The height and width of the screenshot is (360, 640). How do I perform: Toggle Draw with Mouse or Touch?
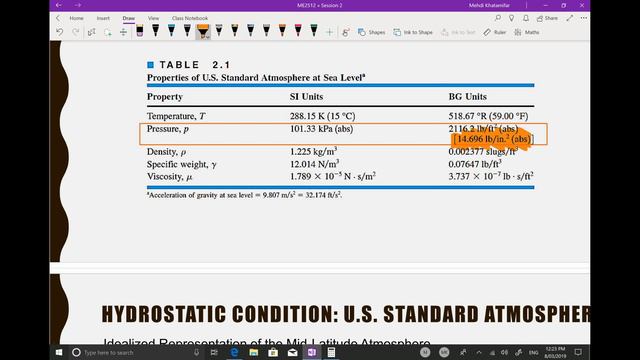(x=345, y=32)
